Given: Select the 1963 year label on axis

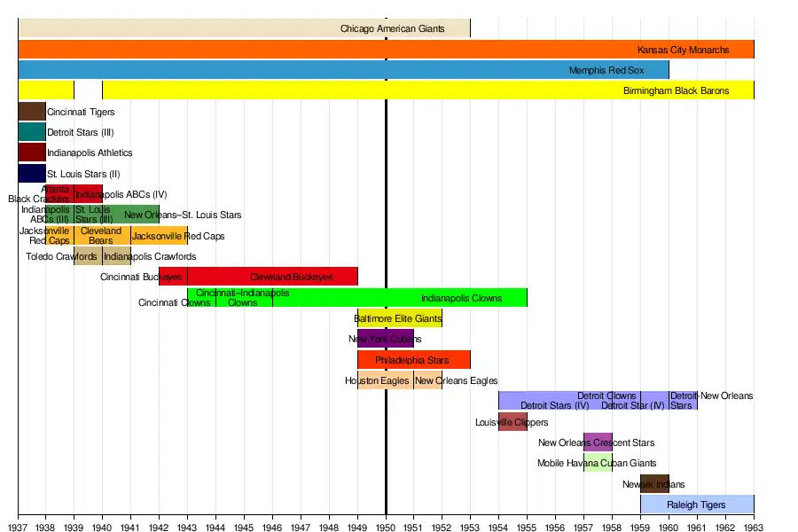Looking at the screenshot, I should pos(754,525).
